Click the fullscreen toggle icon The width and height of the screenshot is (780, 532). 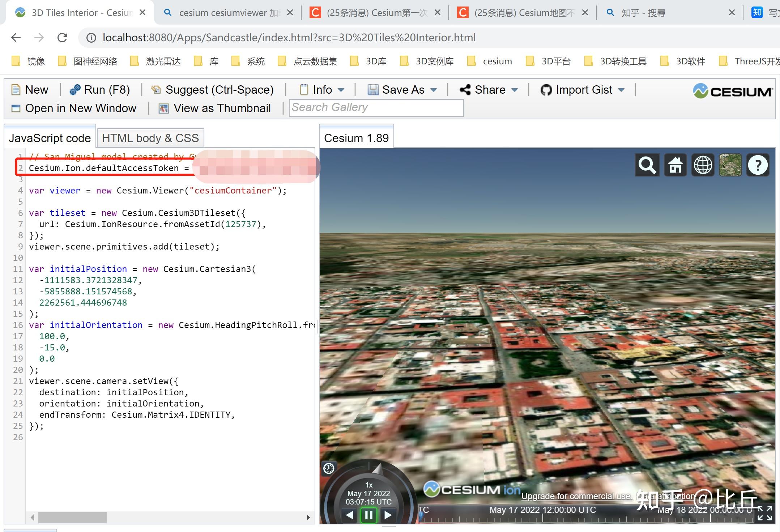pos(765,513)
